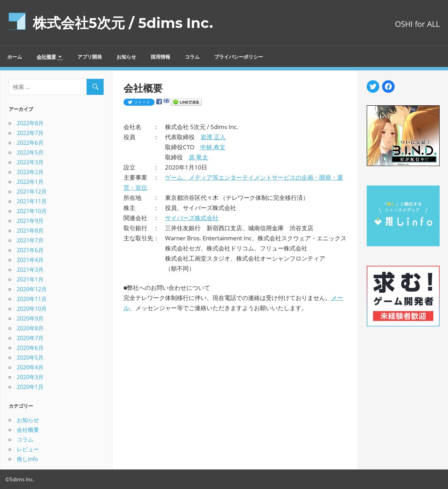Open archive 2020年8月
This screenshot has width=448, height=489.
30,328
